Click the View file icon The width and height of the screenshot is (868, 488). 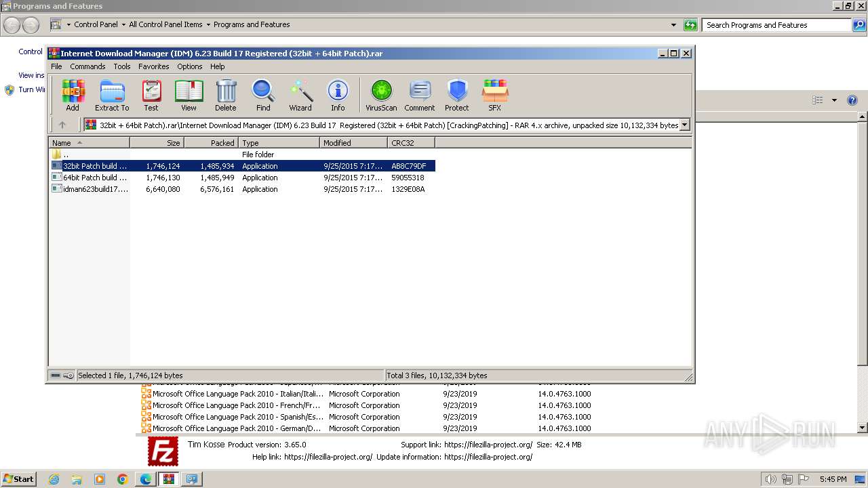tap(189, 96)
